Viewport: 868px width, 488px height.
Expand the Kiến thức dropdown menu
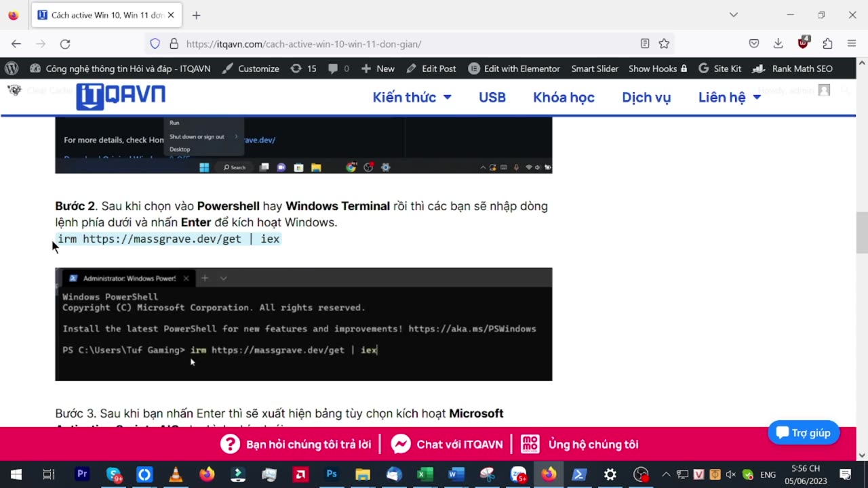click(412, 97)
